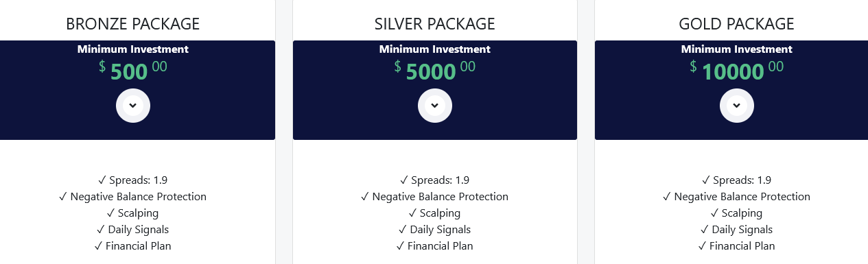
Task: Select the $500 Bronze minimum investment price
Action: pyautogui.click(x=133, y=70)
